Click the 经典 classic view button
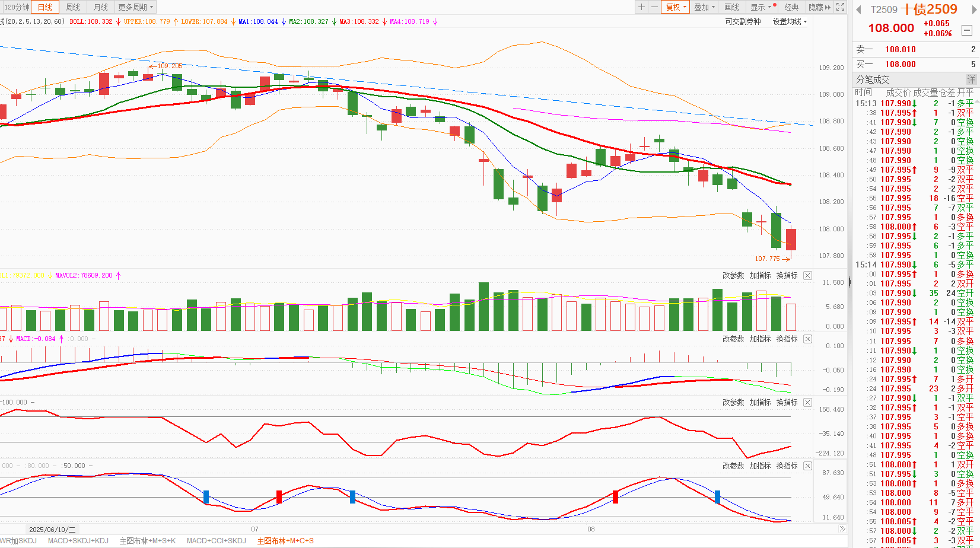 [791, 7]
